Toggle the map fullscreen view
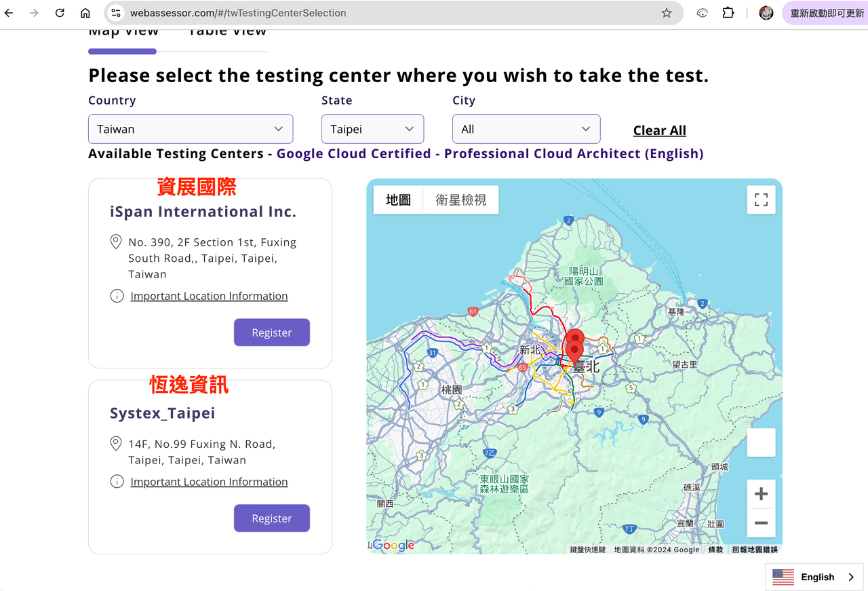The image size is (868, 591). click(761, 199)
